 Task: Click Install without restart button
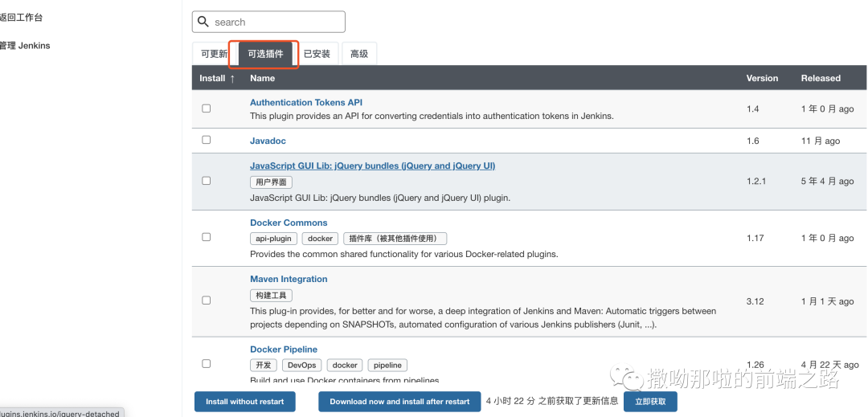[244, 402]
